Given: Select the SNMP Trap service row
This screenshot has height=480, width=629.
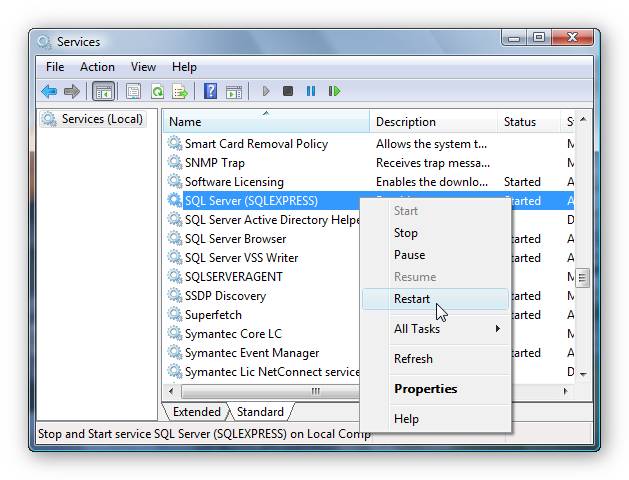Looking at the screenshot, I should [215, 162].
